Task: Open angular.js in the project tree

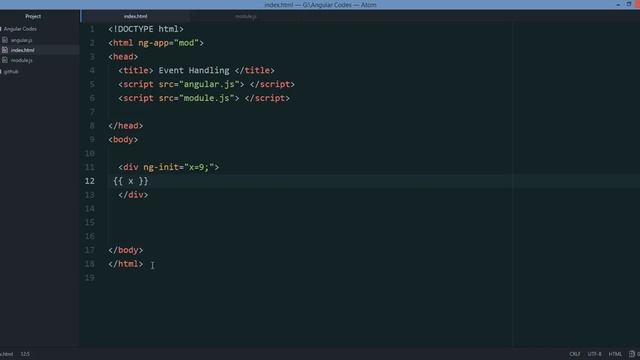Action: (21, 40)
